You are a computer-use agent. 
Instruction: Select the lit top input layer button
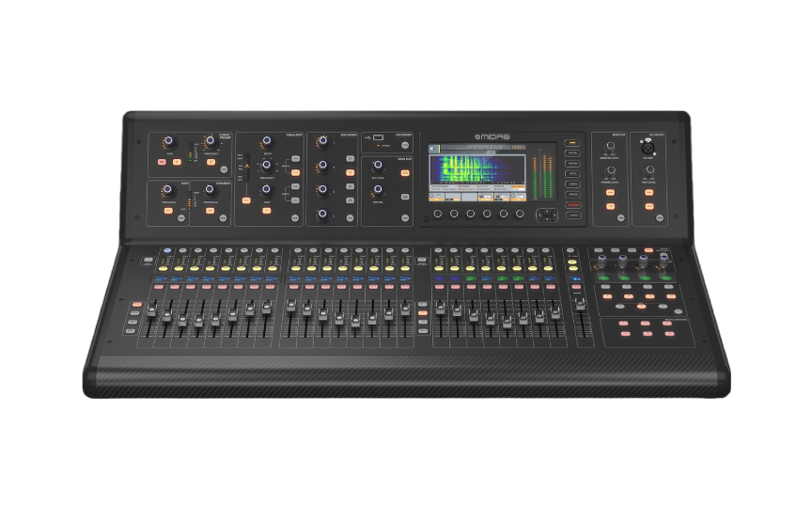point(136,305)
